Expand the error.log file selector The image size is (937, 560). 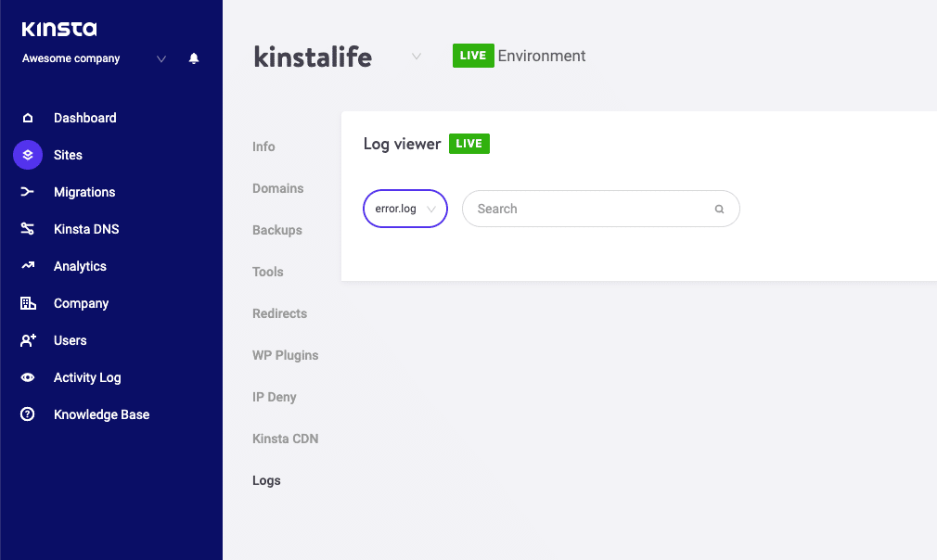click(x=404, y=209)
